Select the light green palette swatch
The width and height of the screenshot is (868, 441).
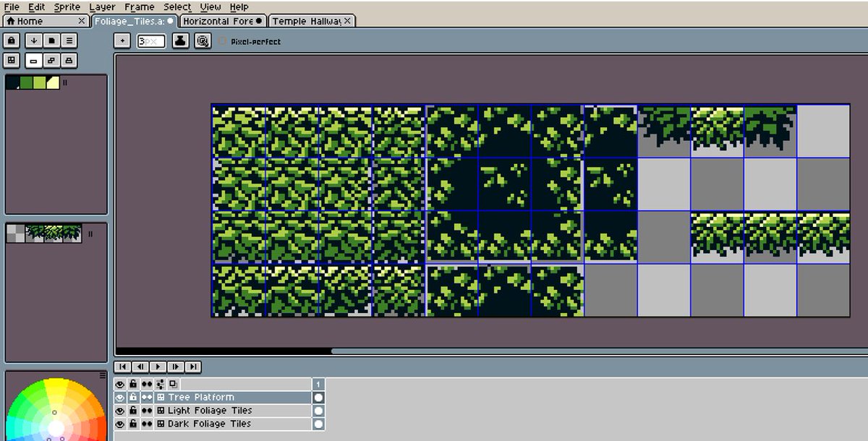pos(39,82)
